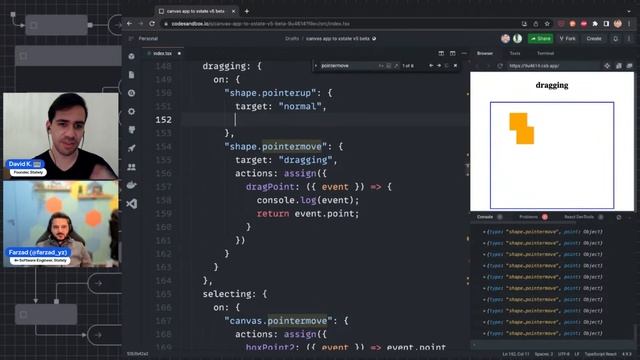The image size is (640, 360).
Task: Click the orange shape in the preview canvas
Action: coord(522,129)
